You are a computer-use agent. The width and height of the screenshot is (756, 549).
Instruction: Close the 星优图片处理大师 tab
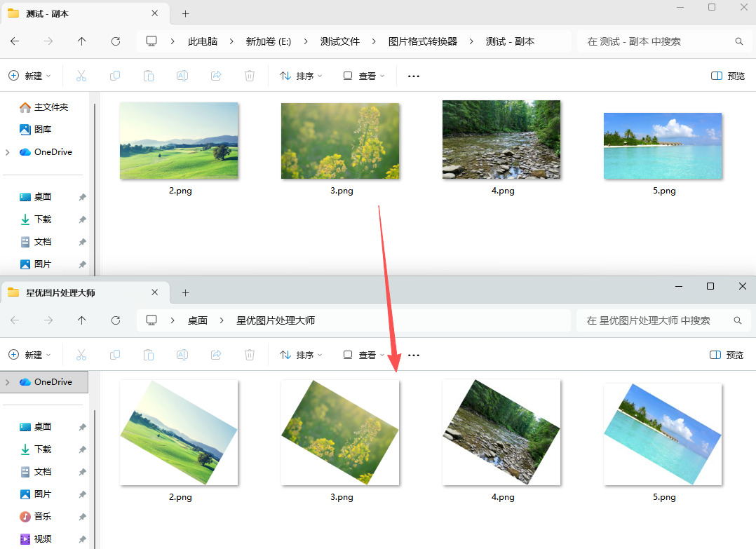(x=155, y=292)
